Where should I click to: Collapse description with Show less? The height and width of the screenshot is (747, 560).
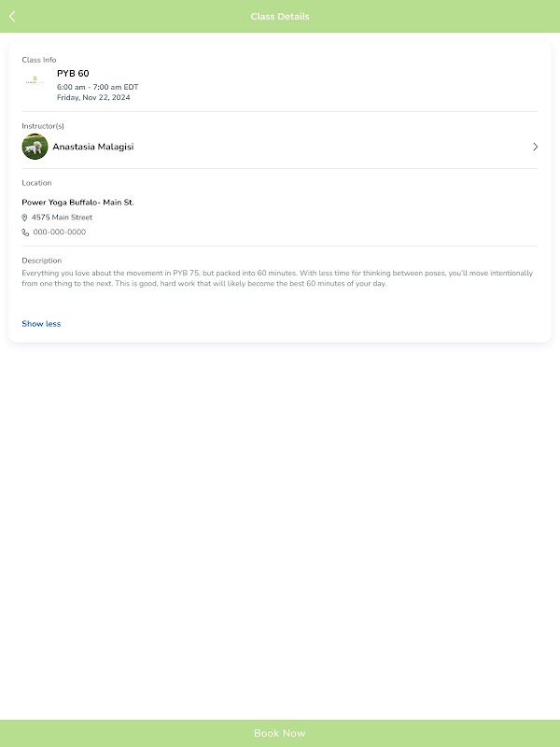[41, 324]
